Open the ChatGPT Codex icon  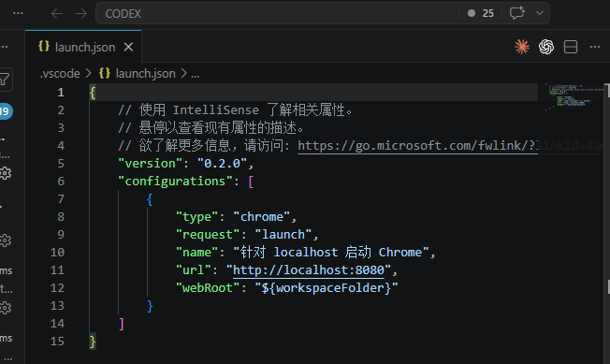[546, 47]
